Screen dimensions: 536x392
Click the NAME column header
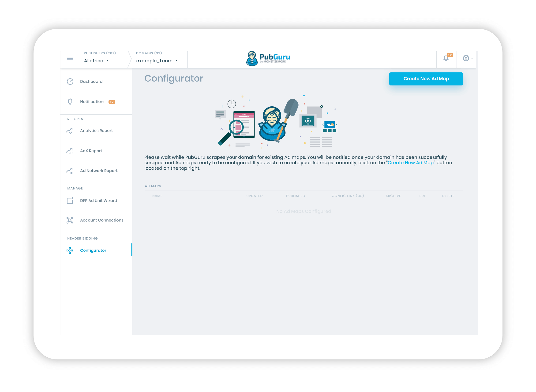157,196
